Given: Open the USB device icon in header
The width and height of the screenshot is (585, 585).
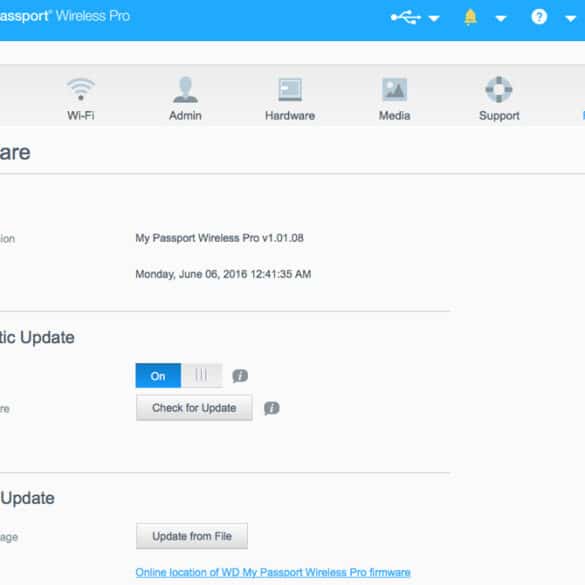Looking at the screenshot, I should pyautogui.click(x=406, y=17).
